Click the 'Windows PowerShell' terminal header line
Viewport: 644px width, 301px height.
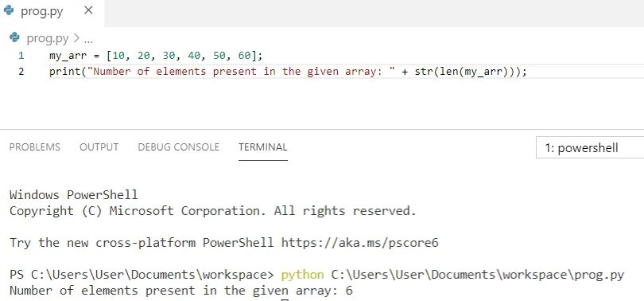click(x=73, y=194)
